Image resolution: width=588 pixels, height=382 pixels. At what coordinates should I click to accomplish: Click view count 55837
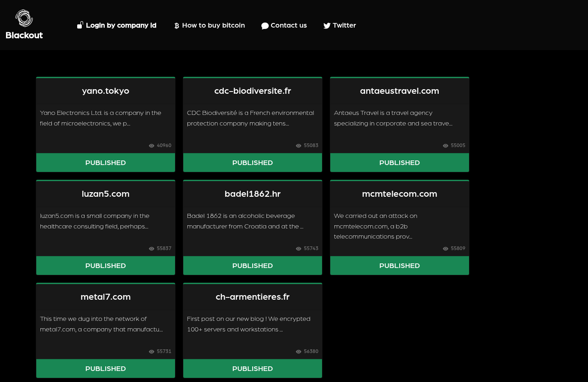164,249
